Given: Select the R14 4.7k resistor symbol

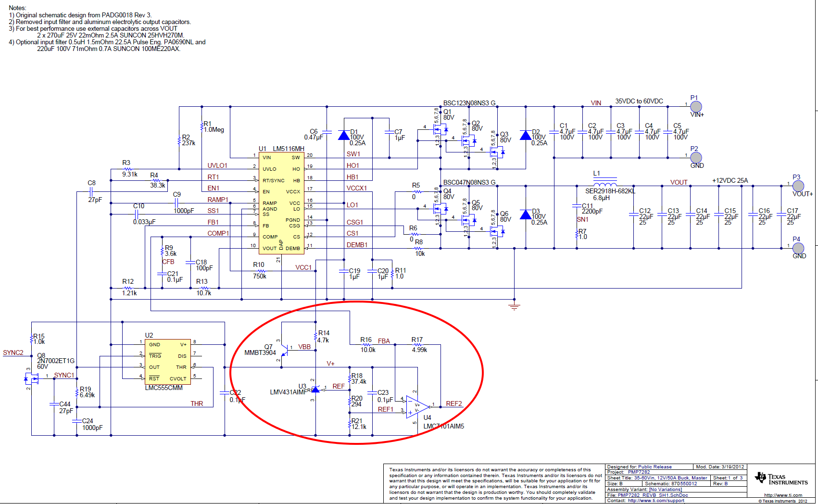Looking at the screenshot, I should click(x=315, y=336).
